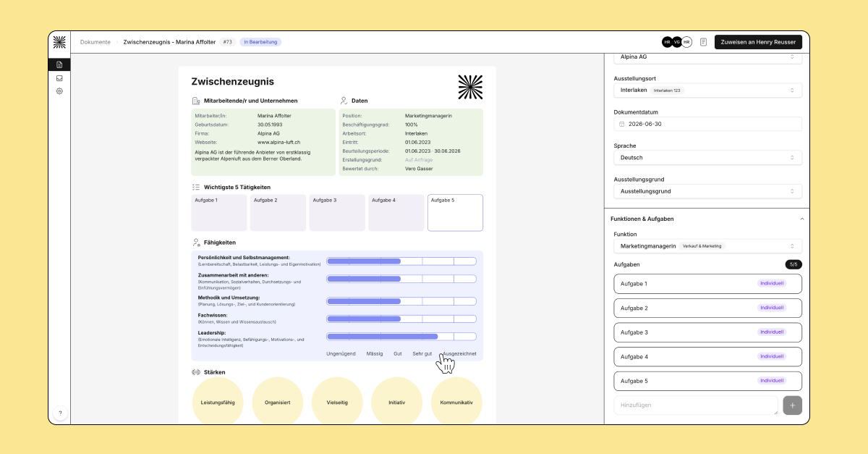Adjust the Fachwissen rating bar
The width and height of the screenshot is (868, 454).
[401, 319]
